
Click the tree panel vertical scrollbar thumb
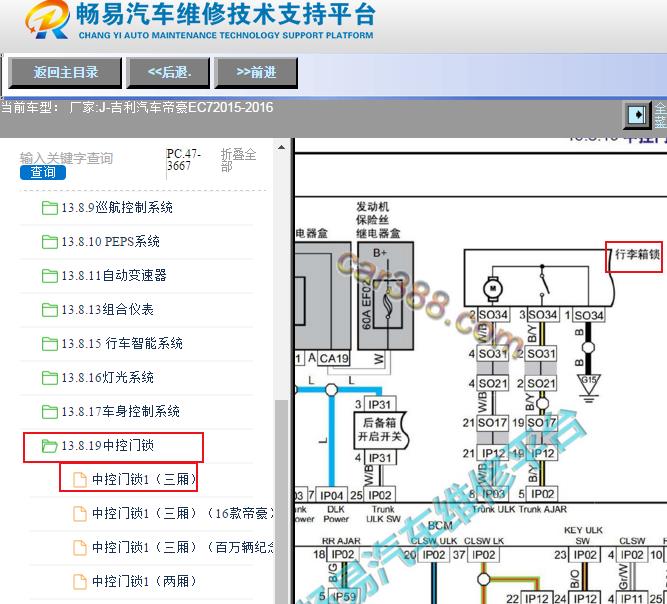click(281, 501)
